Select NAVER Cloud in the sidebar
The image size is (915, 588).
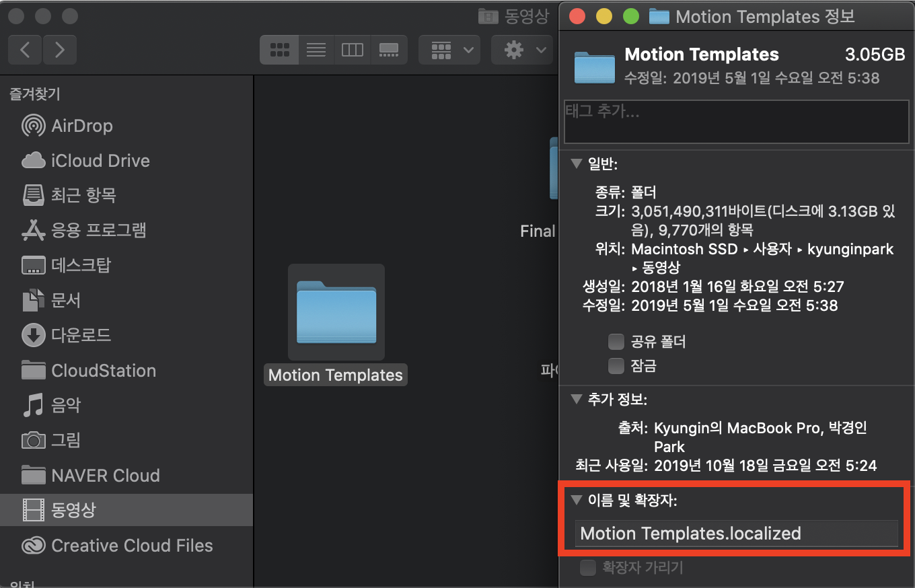(126, 476)
